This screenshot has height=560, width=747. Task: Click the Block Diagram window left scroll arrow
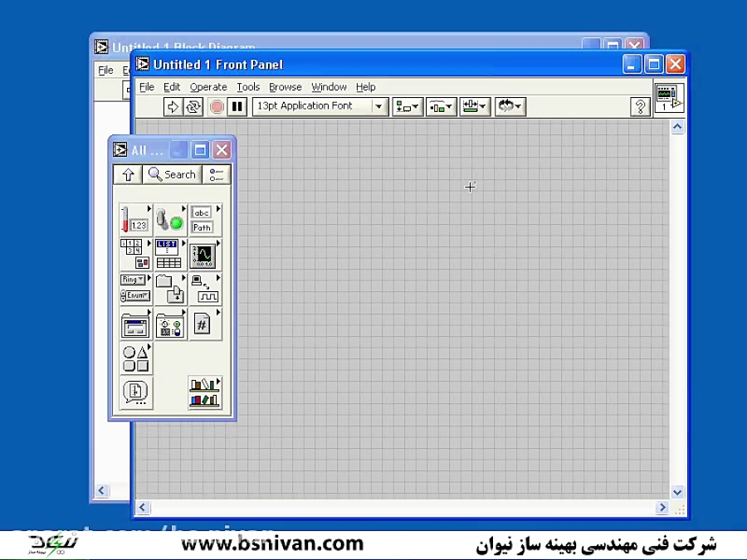pos(101,490)
